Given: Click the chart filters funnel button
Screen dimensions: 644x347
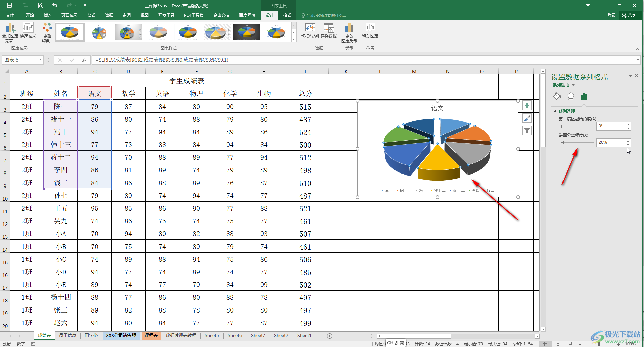Looking at the screenshot, I should (527, 131).
